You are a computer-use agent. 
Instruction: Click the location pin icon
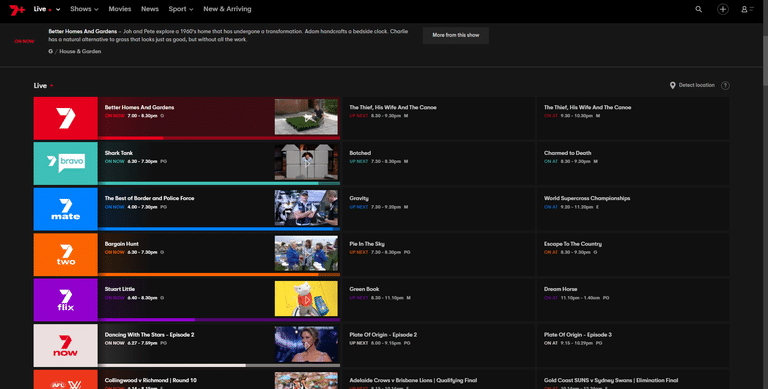coord(672,85)
